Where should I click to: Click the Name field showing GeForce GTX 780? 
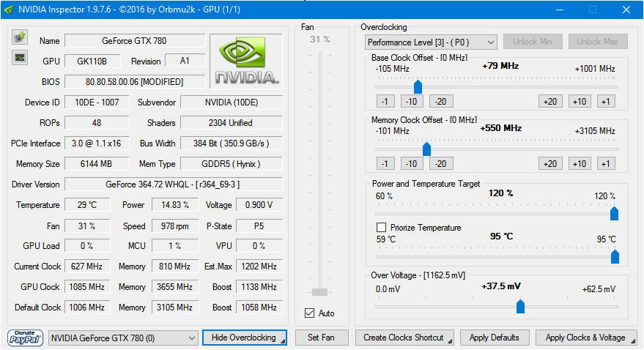tap(135, 40)
